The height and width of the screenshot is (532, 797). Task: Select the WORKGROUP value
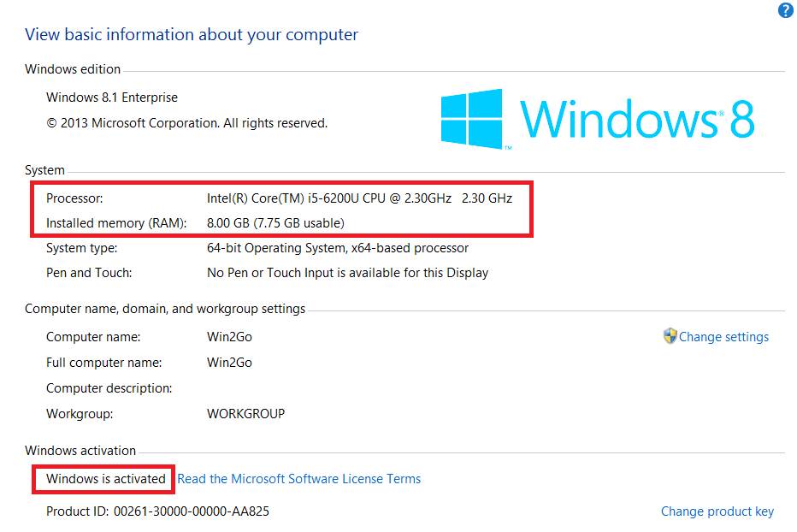(245, 414)
